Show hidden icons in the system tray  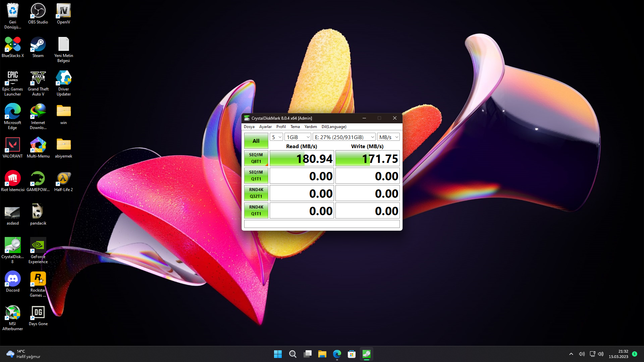(571, 354)
